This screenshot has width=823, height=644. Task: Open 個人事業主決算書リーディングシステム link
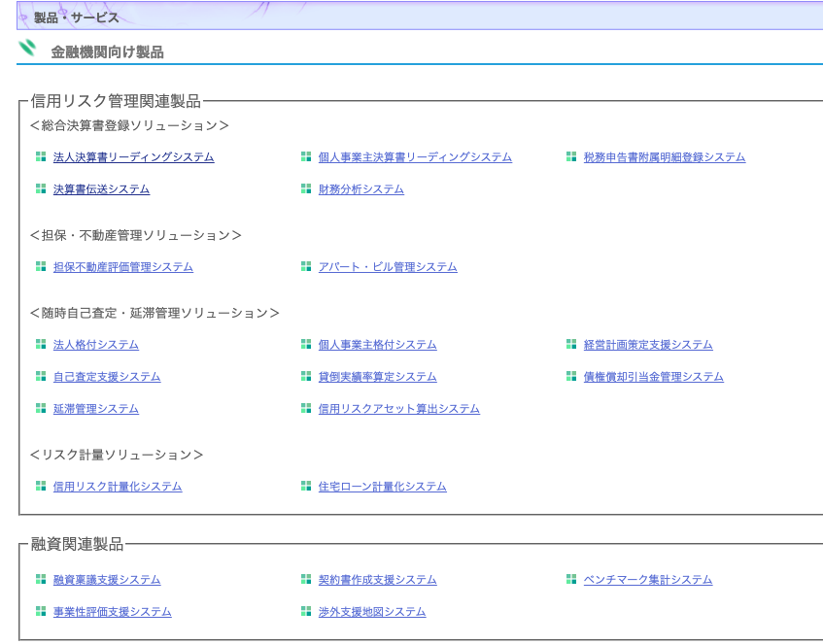pos(415,157)
